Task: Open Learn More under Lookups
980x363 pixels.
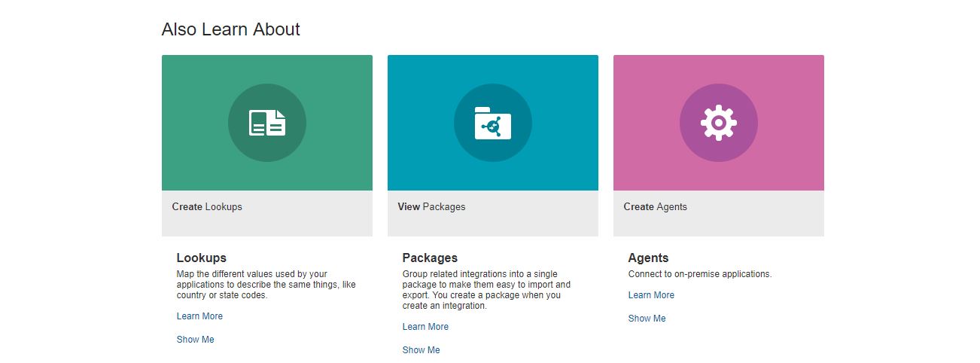Action: [x=199, y=316]
